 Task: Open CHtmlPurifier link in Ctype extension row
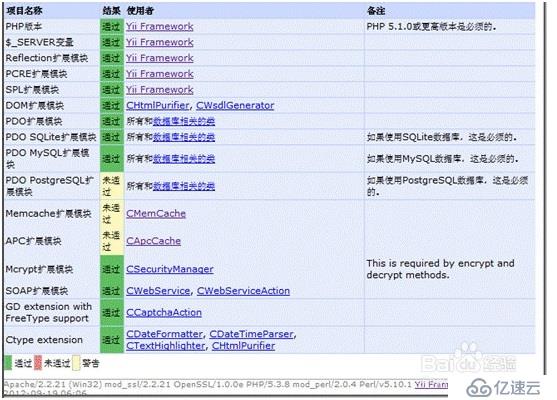click(x=243, y=346)
